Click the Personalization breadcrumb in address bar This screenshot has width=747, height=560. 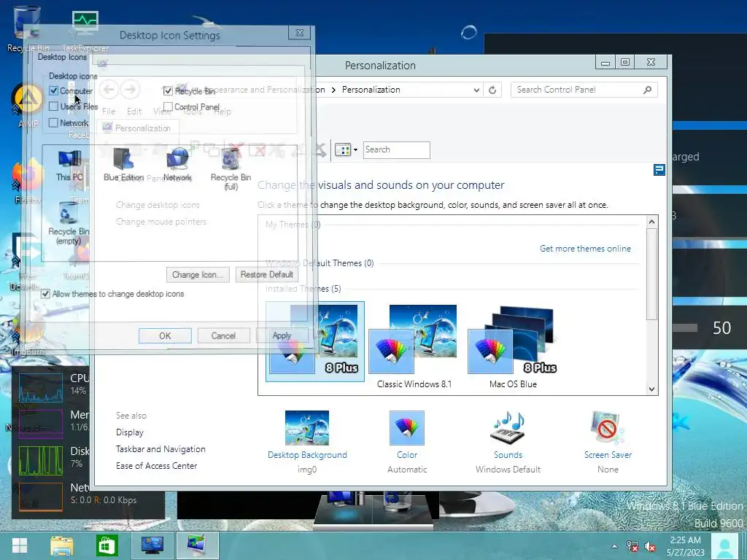(x=371, y=90)
